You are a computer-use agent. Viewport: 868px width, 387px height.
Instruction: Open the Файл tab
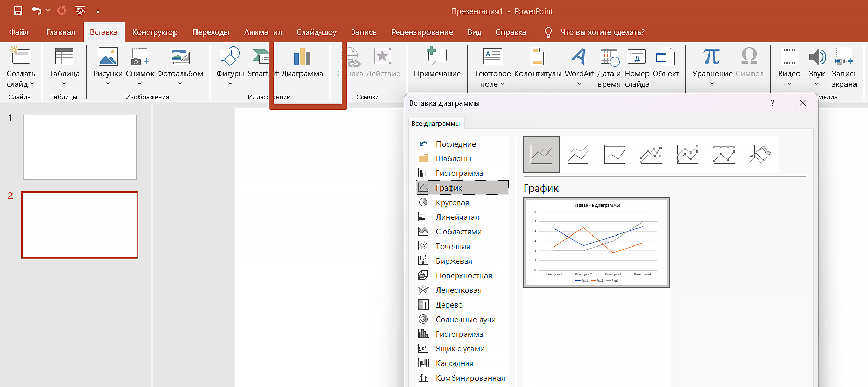pos(19,32)
